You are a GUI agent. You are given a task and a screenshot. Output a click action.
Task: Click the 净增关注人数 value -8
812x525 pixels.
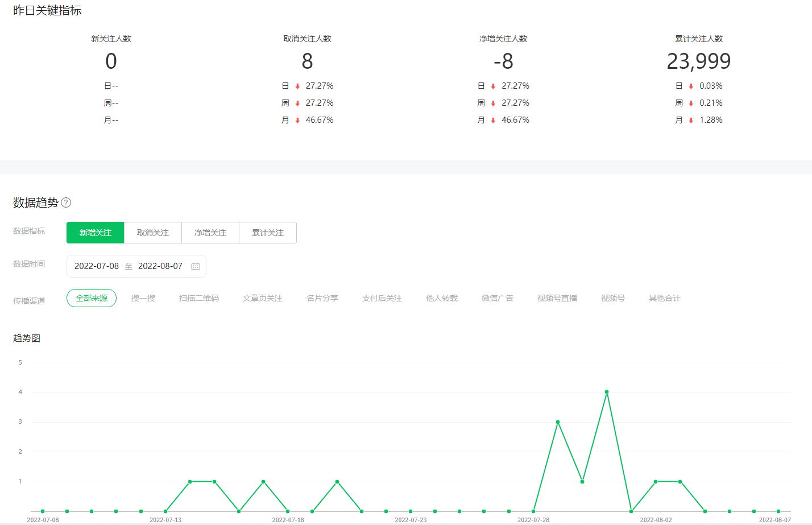coord(503,61)
